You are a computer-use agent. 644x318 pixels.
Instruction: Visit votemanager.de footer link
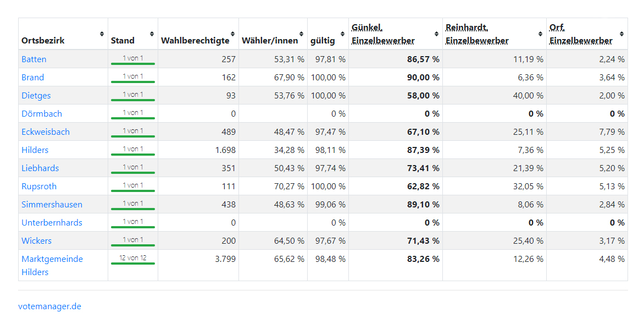[49, 306]
